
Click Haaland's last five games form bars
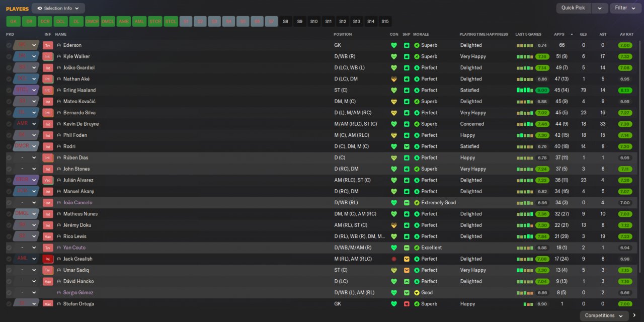(525, 90)
